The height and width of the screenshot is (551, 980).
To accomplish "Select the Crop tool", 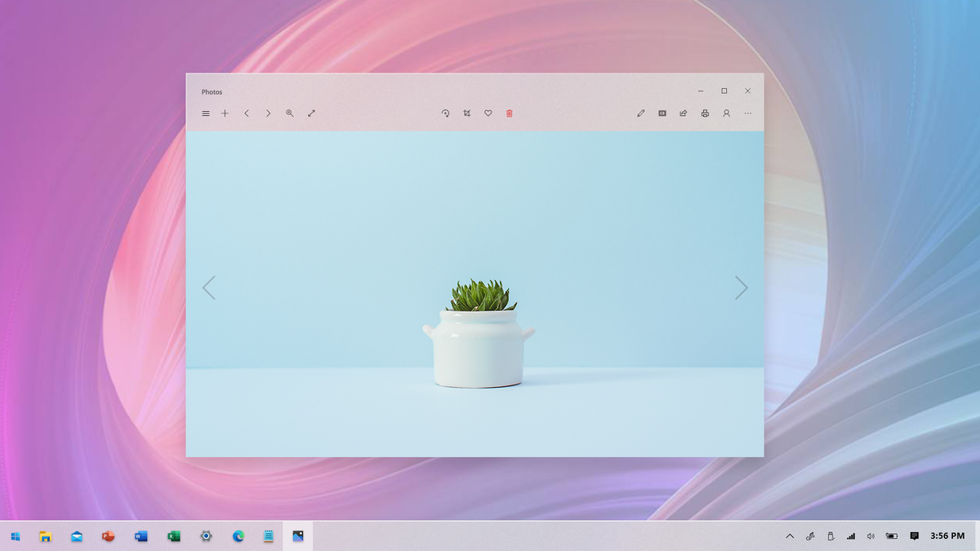I will point(467,113).
